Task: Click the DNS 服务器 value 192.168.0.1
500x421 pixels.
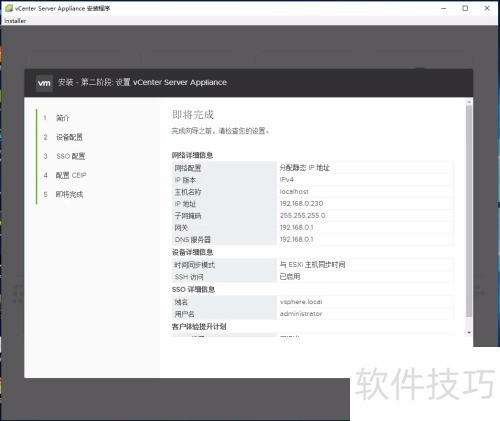Action: pyautogui.click(x=296, y=239)
